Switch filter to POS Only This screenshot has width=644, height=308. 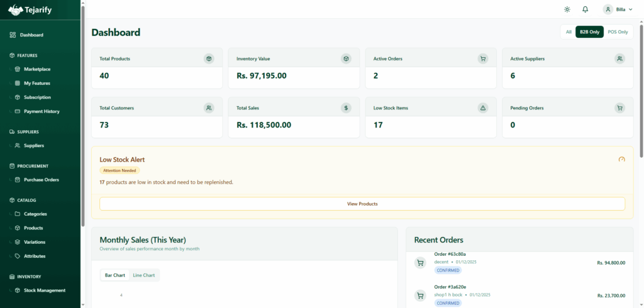pos(618,32)
